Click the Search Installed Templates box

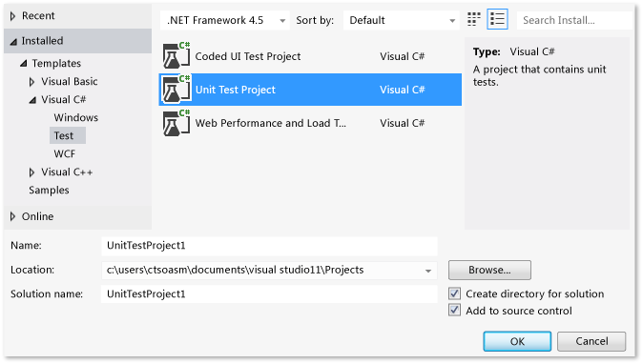point(574,20)
